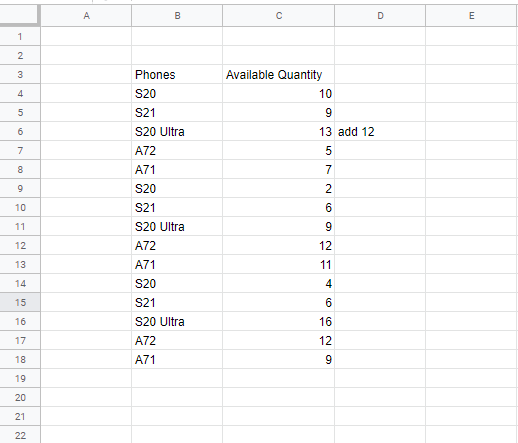Click quantity 12 in row 12
Image resolution: width=518 pixels, height=443 pixels.
tap(279, 245)
